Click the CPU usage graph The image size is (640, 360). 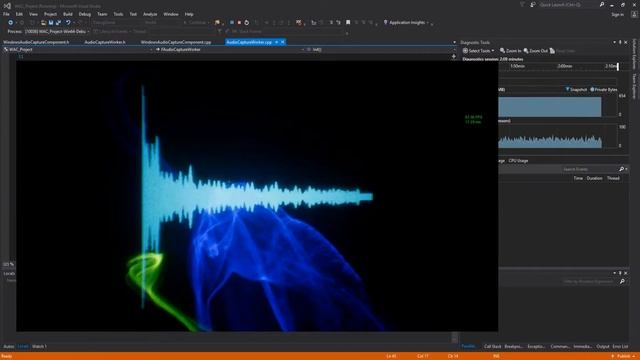(x=550, y=141)
